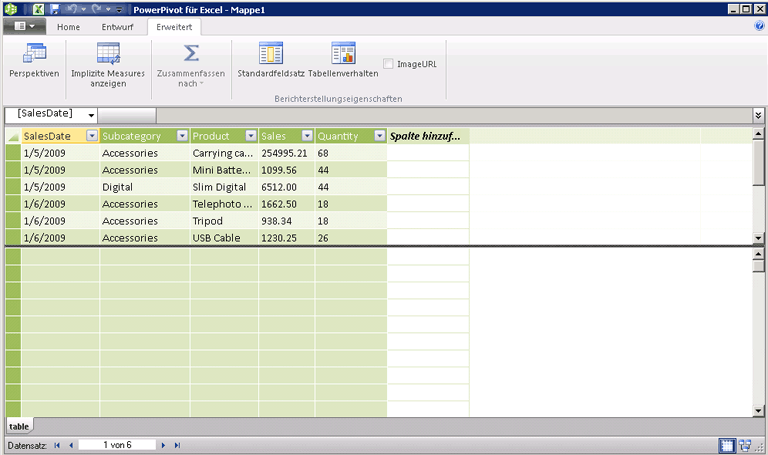Screen dimensions: 768x455
Task: Switch to diagram view icon
Action: [x=745, y=445]
